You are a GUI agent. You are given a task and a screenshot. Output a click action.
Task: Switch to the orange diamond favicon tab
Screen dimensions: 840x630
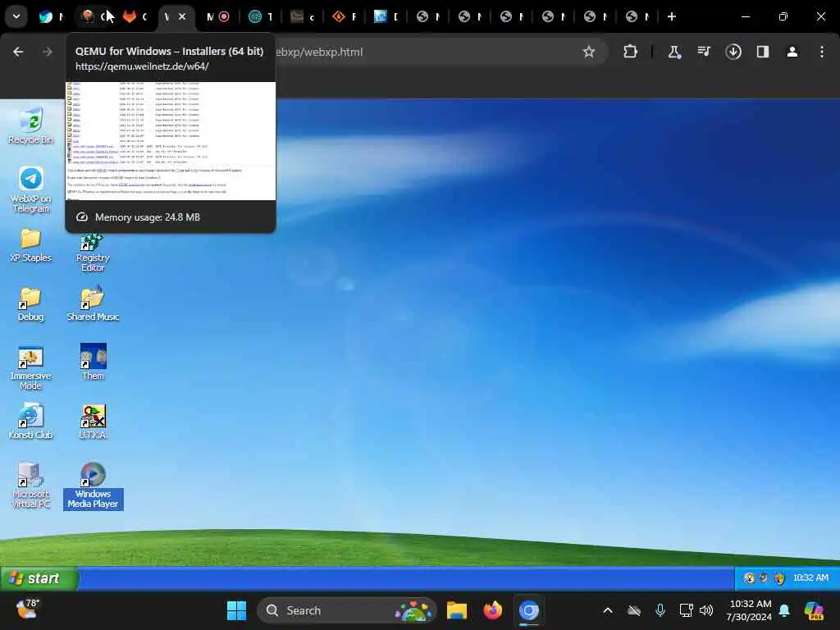345,16
